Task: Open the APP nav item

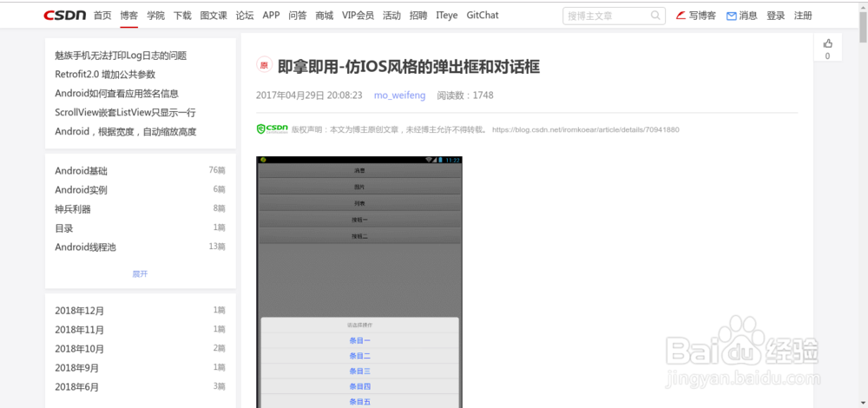Action: pyautogui.click(x=271, y=16)
